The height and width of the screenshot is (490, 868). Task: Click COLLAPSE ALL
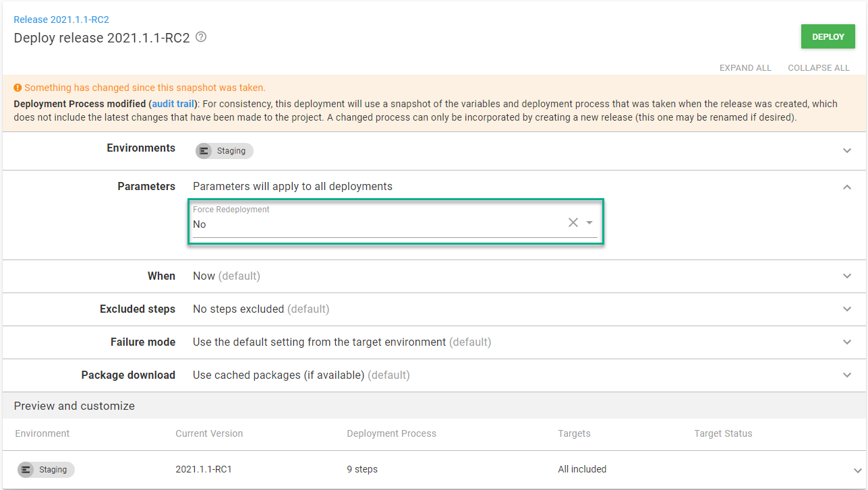coord(818,67)
